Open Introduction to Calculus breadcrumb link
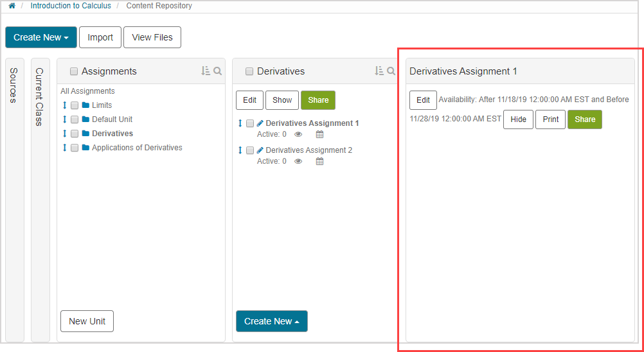 coord(71,6)
